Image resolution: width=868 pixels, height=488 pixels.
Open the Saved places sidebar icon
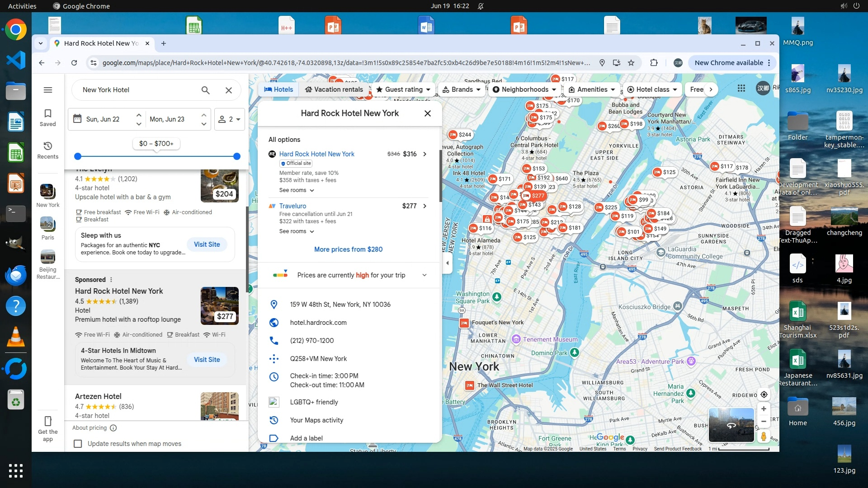click(47, 117)
